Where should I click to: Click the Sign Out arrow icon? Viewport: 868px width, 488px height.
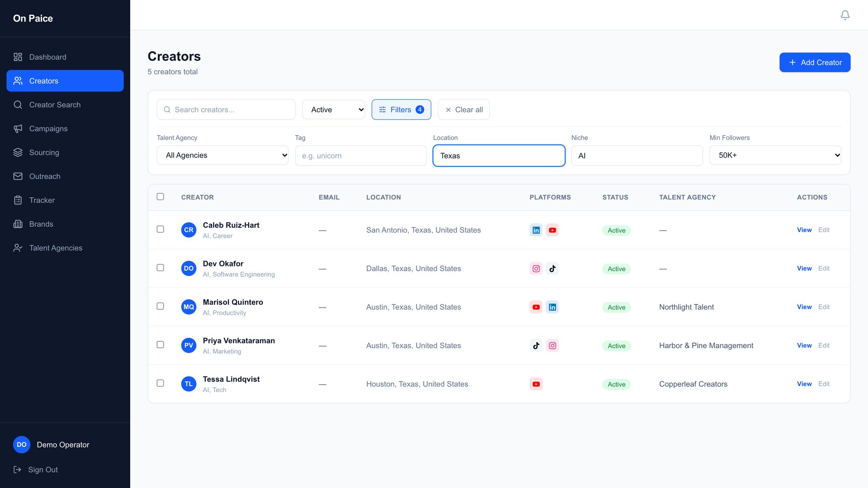[x=17, y=469]
